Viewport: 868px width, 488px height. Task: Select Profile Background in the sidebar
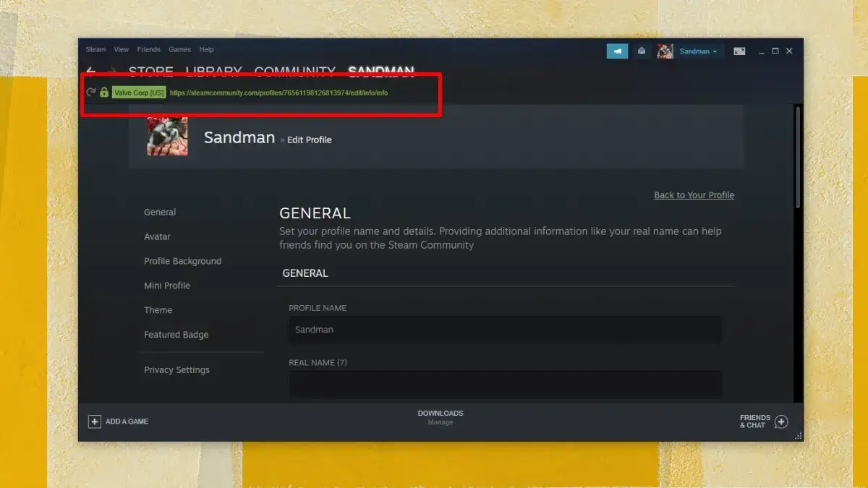click(182, 261)
